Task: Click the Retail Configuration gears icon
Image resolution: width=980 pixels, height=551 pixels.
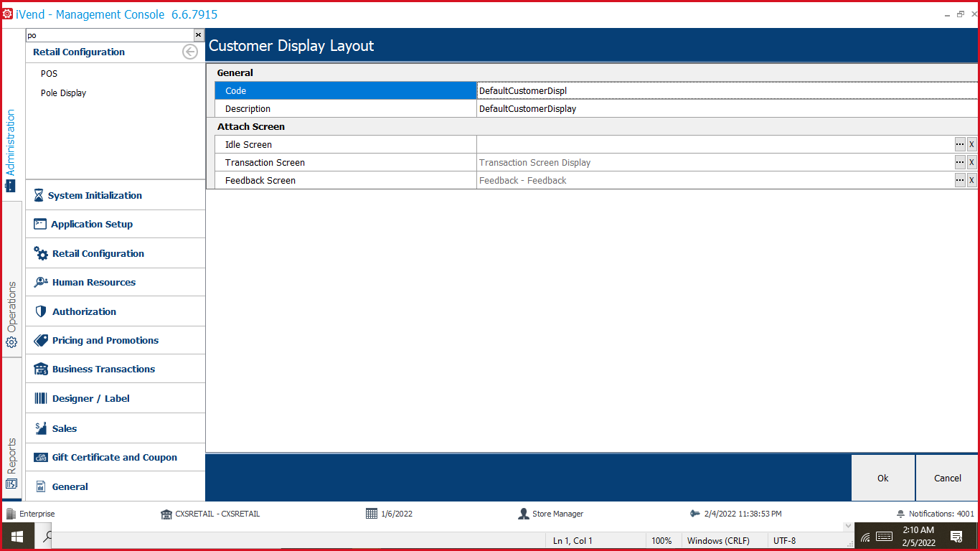Action: [x=41, y=253]
